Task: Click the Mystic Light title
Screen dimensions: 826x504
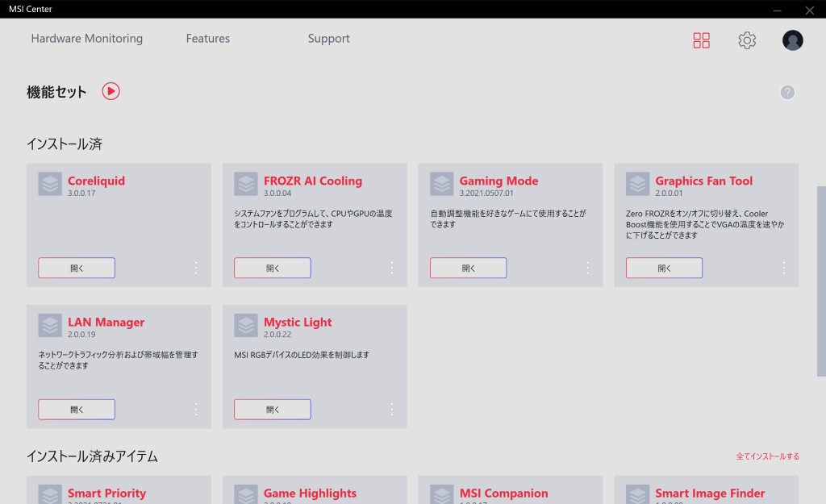Action: 298,322
